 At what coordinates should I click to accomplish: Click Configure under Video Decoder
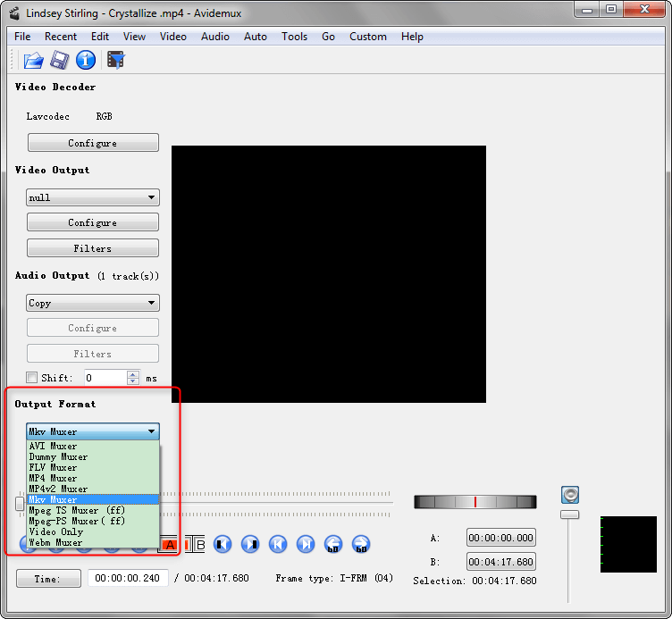[x=93, y=143]
